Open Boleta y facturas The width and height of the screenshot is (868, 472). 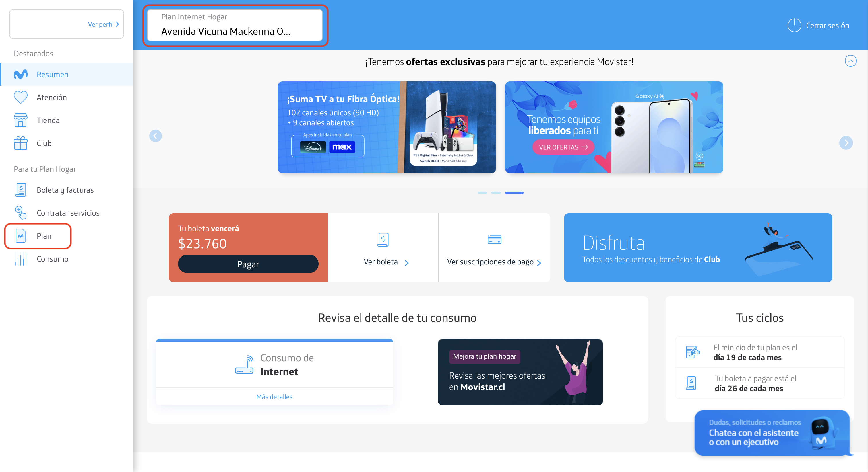tap(67, 190)
